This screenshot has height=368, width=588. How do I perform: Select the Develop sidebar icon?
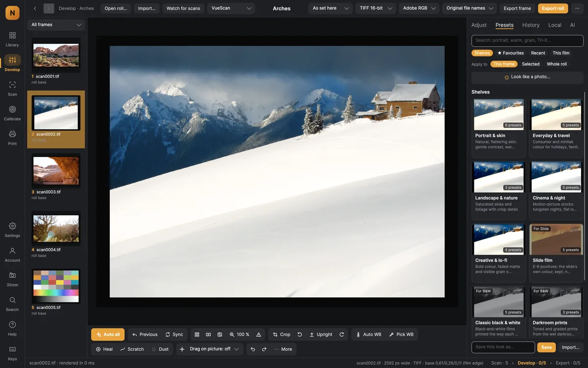[12, 64]
